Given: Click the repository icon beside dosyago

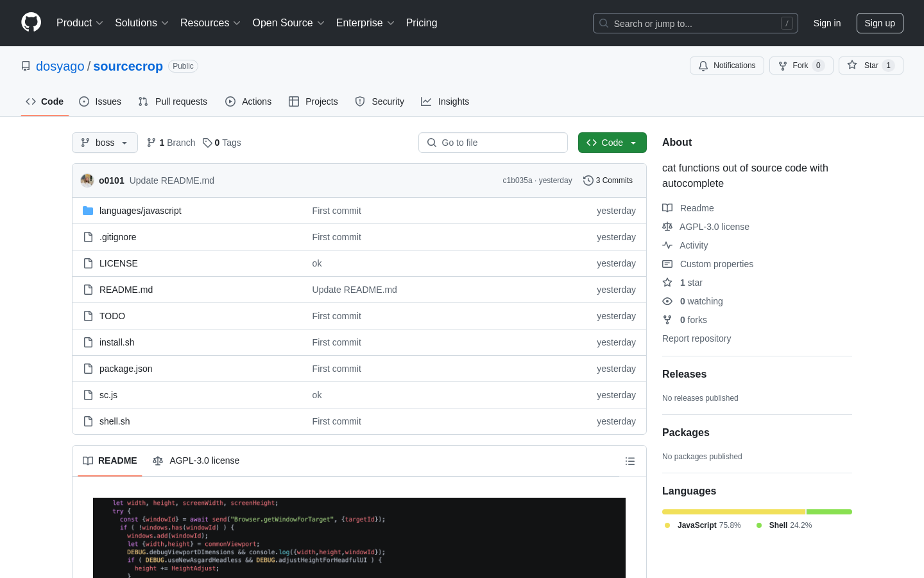Looking at the screenshot, I should [26, 66].
